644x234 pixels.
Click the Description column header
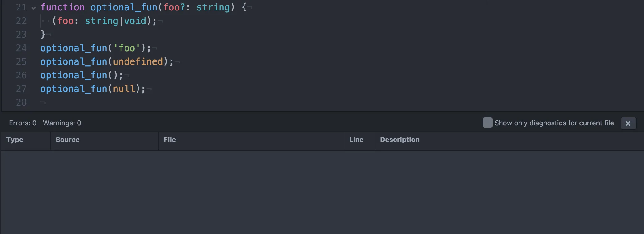click(x=400, y=140)
